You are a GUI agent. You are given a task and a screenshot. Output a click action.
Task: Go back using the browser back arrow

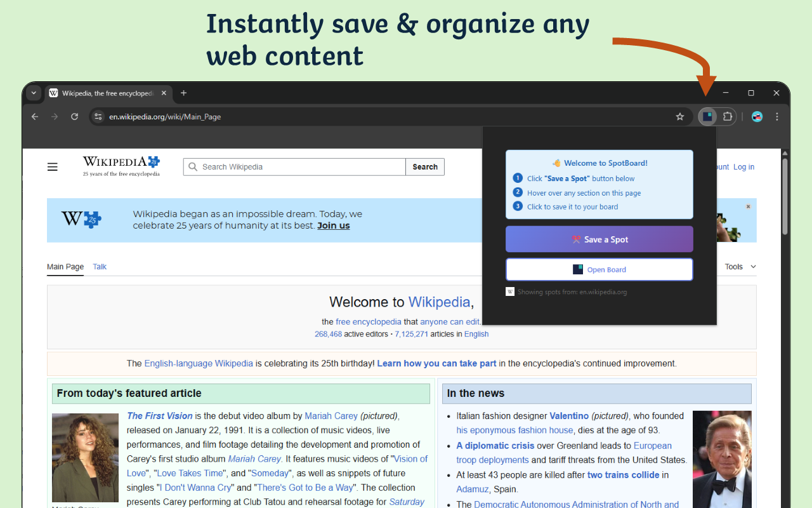[x=35, y=117]
